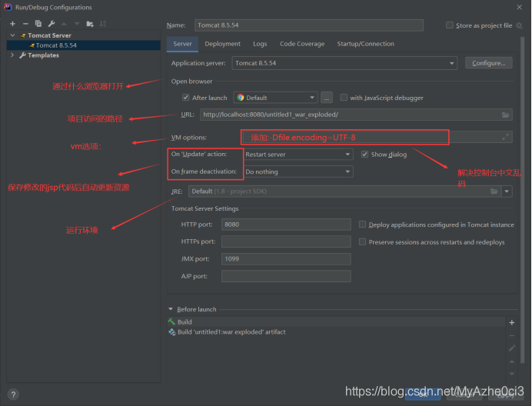Open the On 'Update' action dropdown
Viewport: 532px width, 406px height.
coord(298,155)
